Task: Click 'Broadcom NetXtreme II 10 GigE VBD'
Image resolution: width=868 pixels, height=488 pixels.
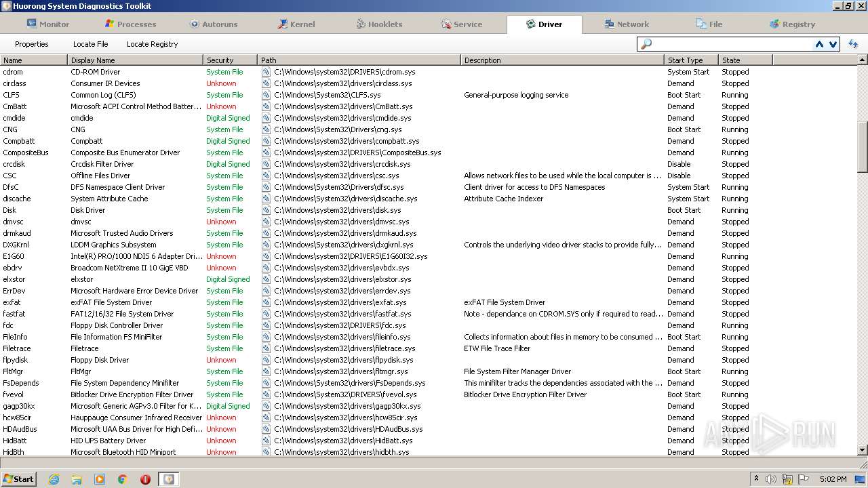Action: pyautogui.click(x=130, y=268)
